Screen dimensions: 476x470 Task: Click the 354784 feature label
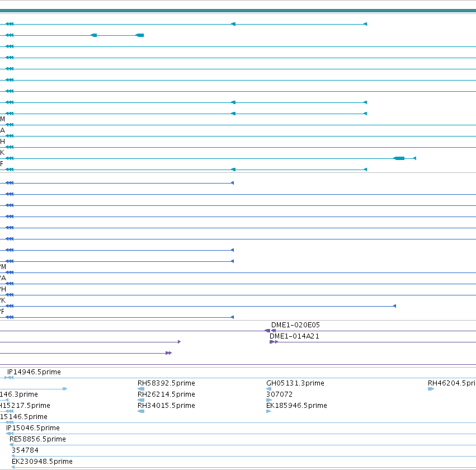click(x=25, y=450)
